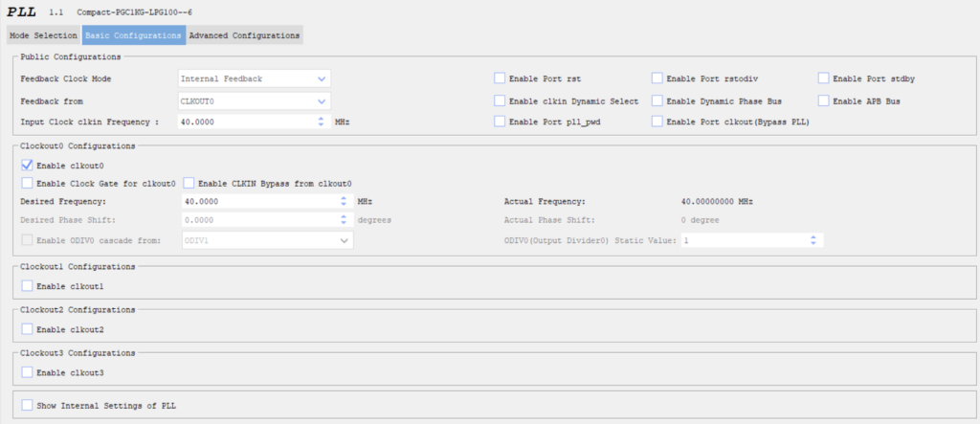Uncheck the Enable clkout0 checkbox
Screen dimensions: 980x424
click(x=27, y=165)
